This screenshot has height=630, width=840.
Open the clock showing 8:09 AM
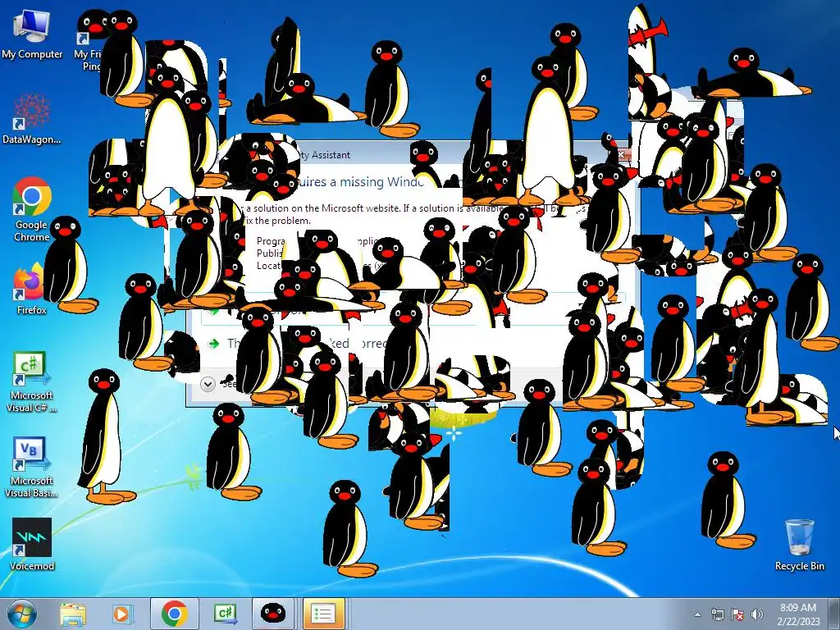click(798, 614)
